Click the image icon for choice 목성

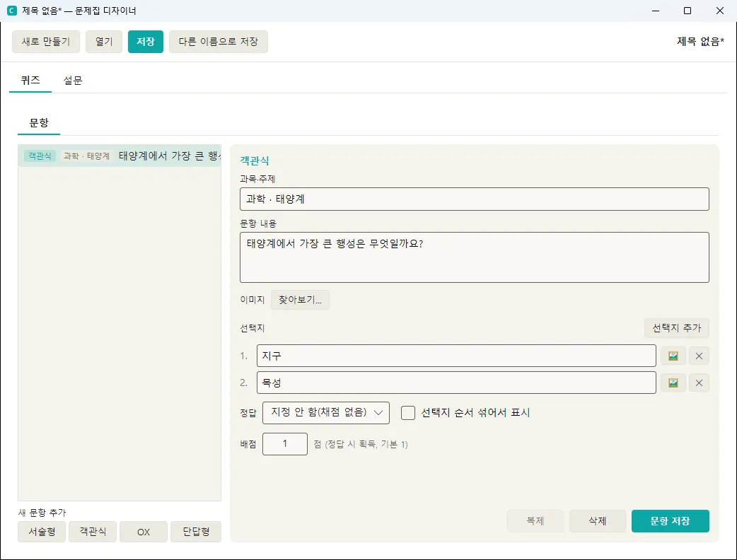[x=673, y=383]
